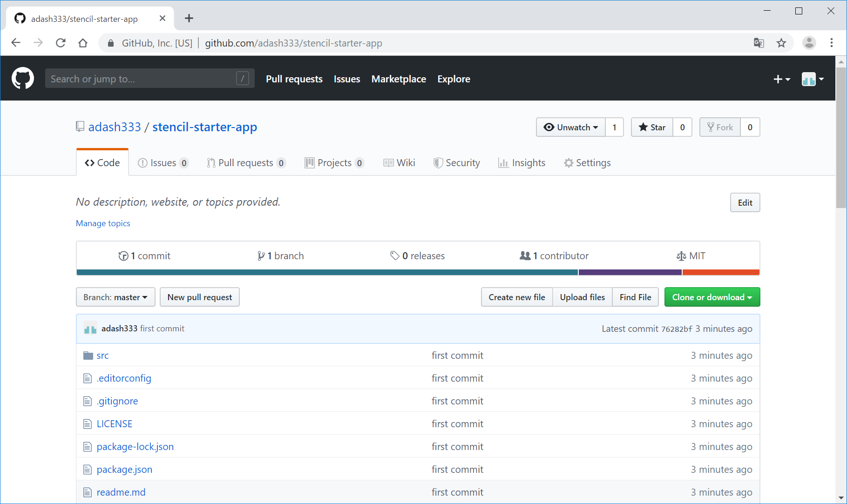Screen dimensions: 847x504
Task: Go to browser home page icon
Action: (x=83, y=43)
